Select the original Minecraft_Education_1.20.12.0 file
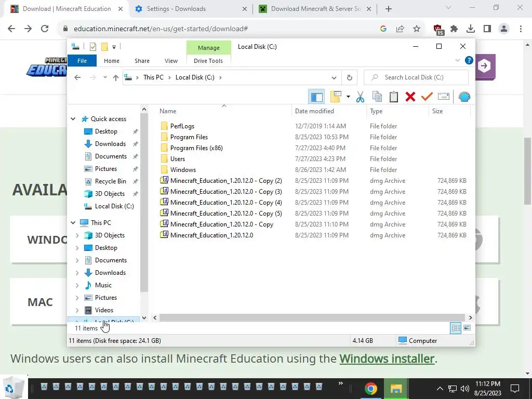Screen dimensions: 532x399 (212, 235)
